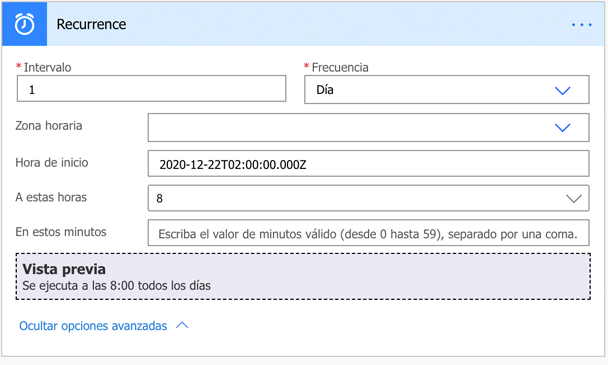Image resolution: width=608 pixels, height=365 pixels.
Task: Click the En estos minutos label
Action: 60,232
